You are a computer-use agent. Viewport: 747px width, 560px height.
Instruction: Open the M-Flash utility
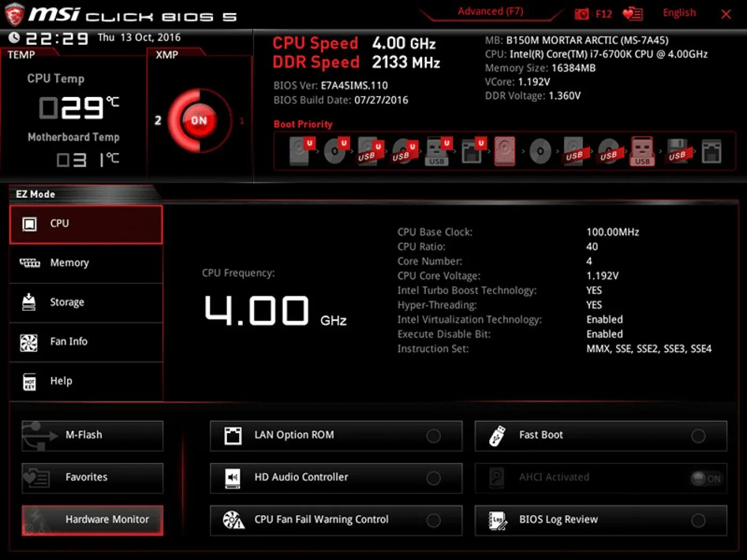(x=92, y=436)
